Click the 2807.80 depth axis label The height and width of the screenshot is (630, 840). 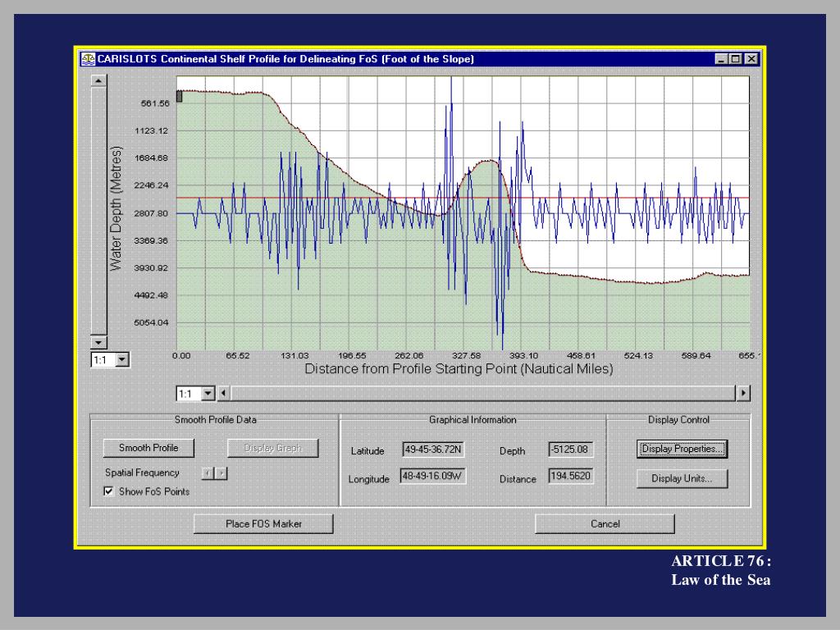[x=151, y=213]
